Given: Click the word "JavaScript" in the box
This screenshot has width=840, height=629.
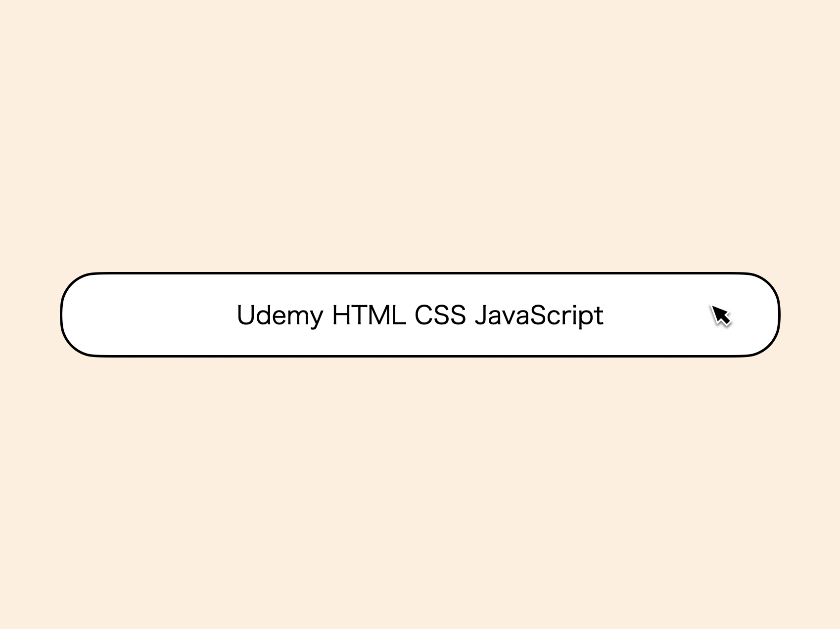Looking at the screenshot, I should click(x=539, y=315).
